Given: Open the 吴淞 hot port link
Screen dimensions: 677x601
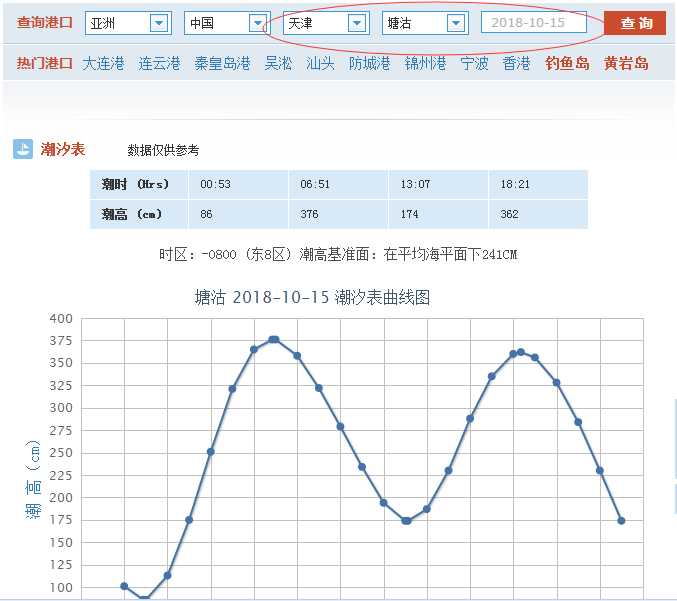Looking at the screenshot, I should [x=278, y=63].
